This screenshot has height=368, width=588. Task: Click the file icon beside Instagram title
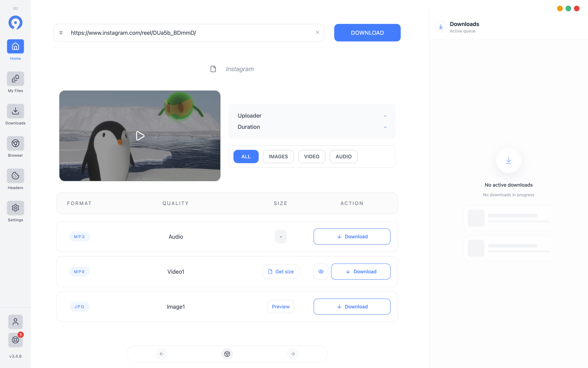click(x=213, y=69)
